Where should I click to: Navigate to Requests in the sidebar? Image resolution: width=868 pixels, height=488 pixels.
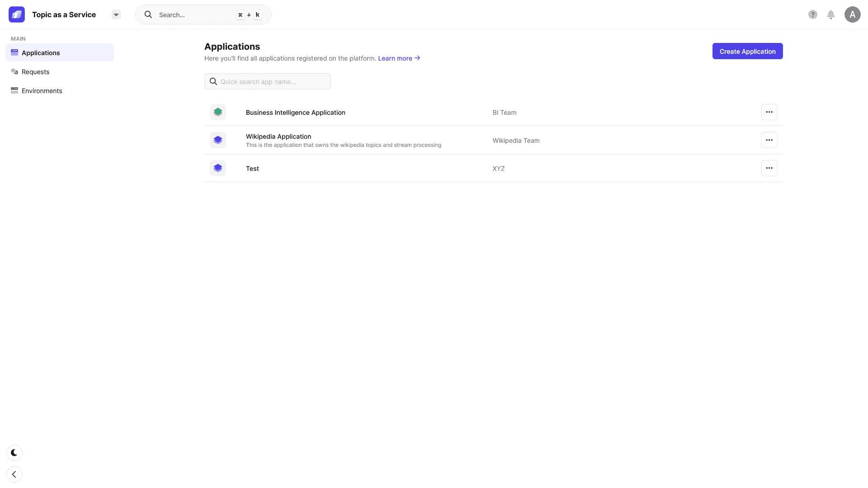click(x=35, y=72)
